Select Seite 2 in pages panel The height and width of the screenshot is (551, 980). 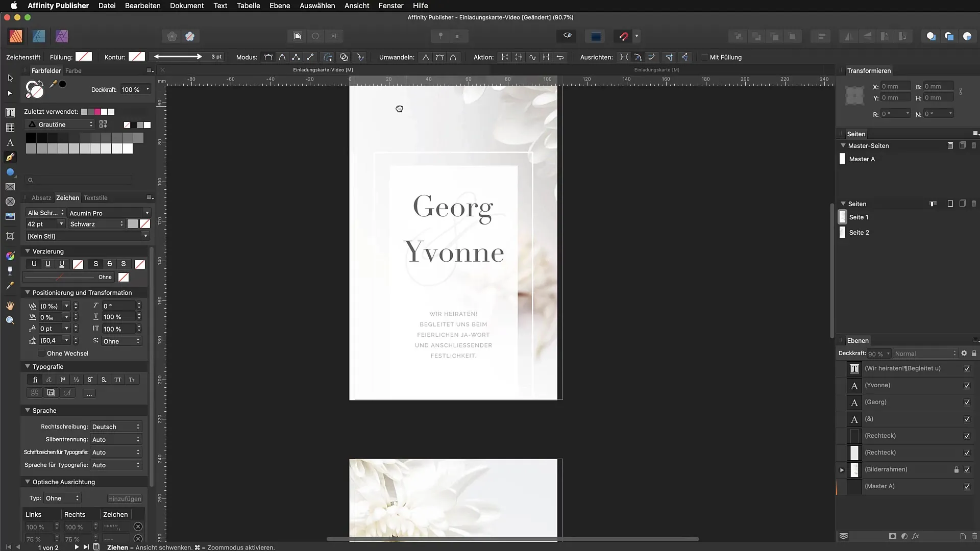click(859, 232)
